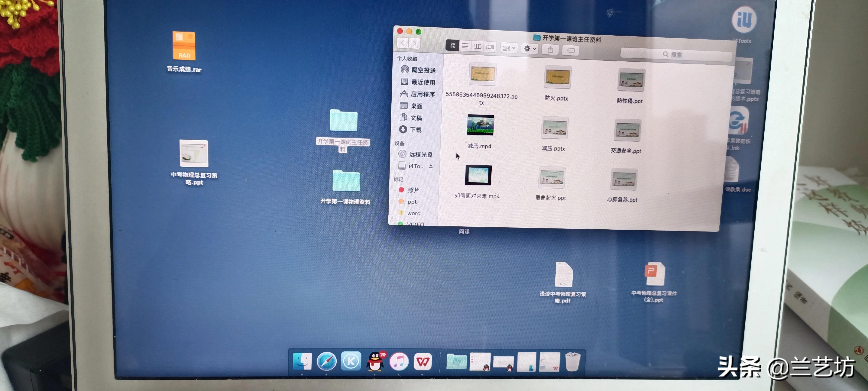Click the Share button in Finder toolbar
The width and height of the screenshot is (868, 391).
(550, 50)
